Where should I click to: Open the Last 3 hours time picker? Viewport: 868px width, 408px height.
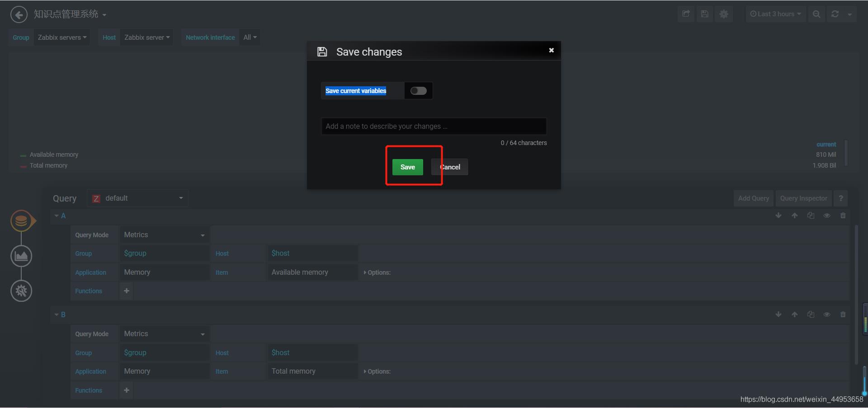click(x=775, y=14)
